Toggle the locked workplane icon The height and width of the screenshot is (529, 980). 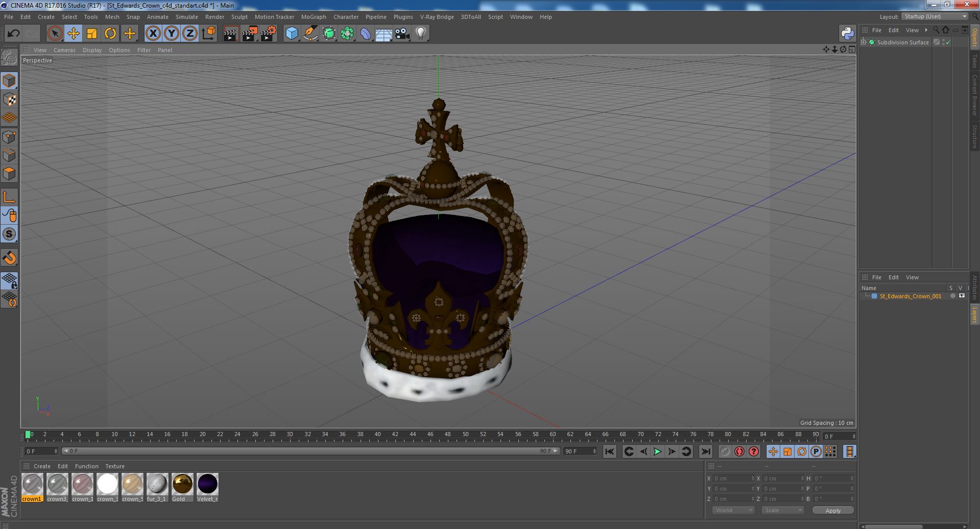[x=10, y=280]
